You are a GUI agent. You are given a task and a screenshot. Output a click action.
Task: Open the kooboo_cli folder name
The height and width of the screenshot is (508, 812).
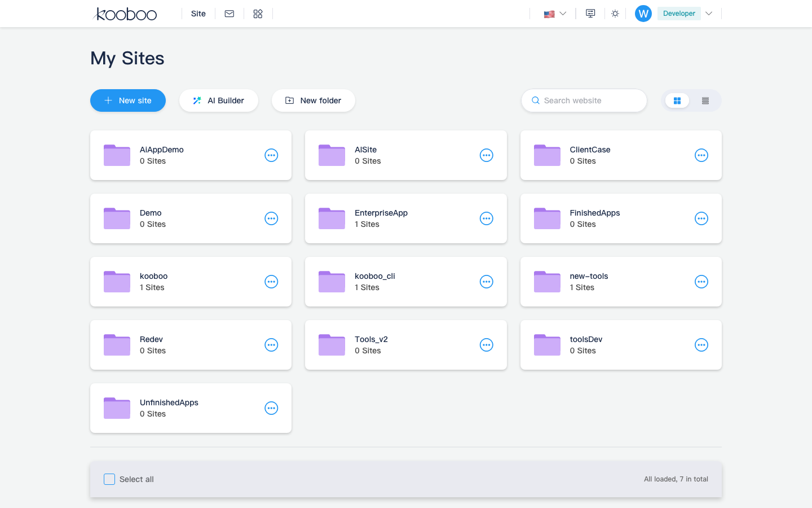(x=375, y=276)
